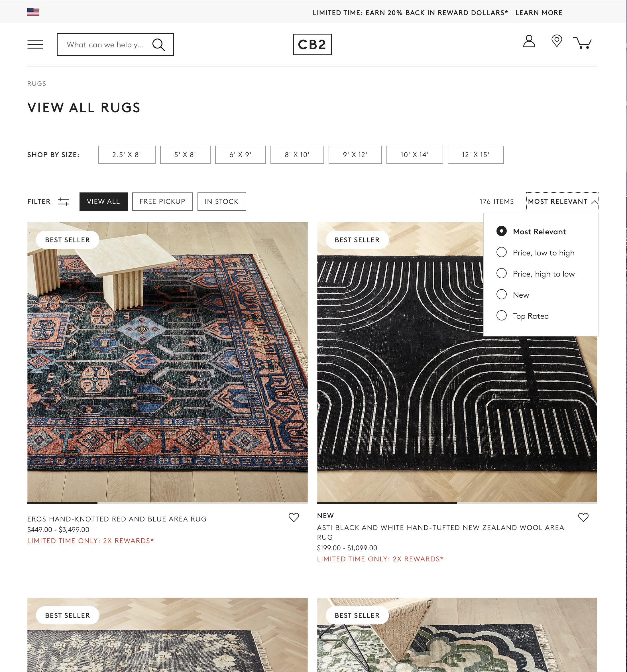
Task: Switch to the In Stock filter
Action: coord(222,202)
